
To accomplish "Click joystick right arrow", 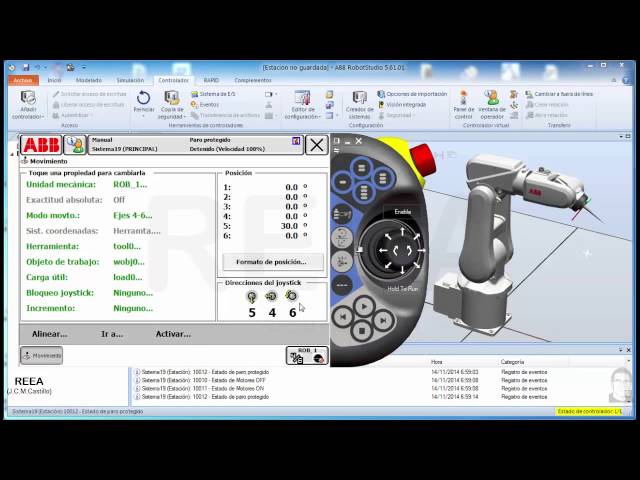I will pyautogui.click(x=421, y=251).
